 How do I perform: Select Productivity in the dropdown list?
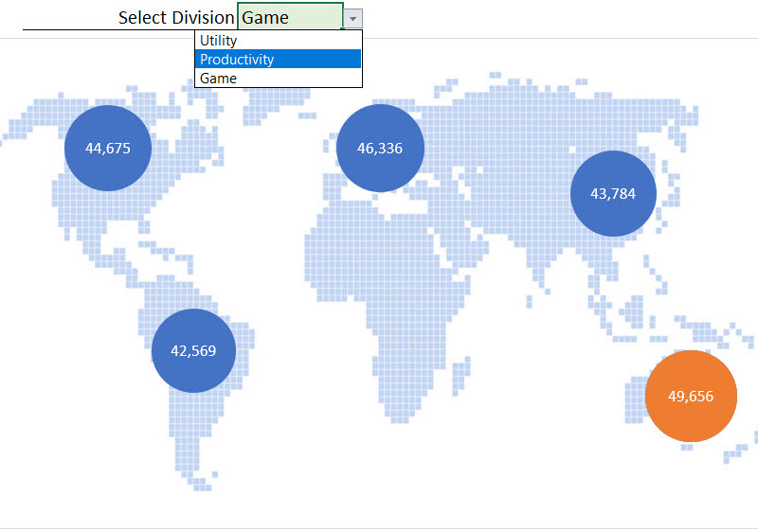pos(278,59)
